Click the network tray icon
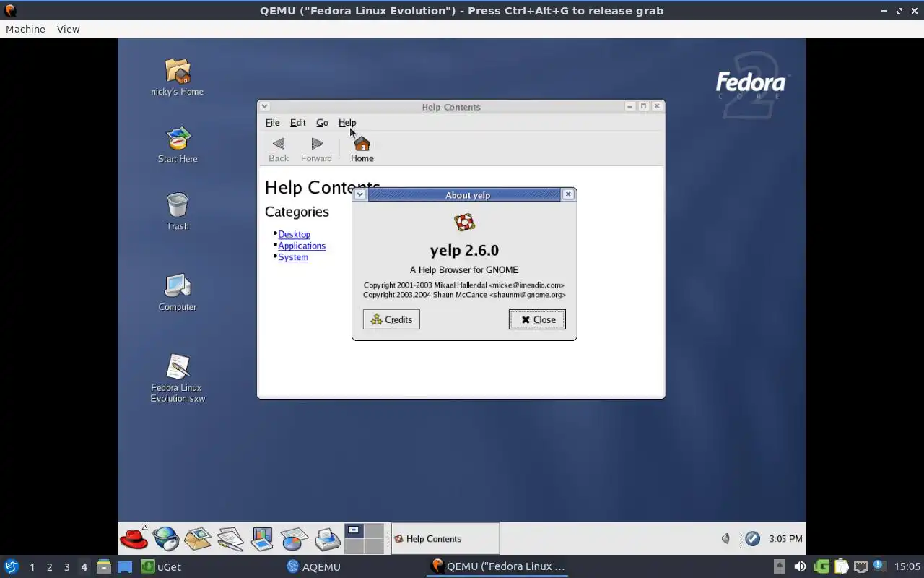This screenshot has height=578, width=924. [x=860, y=566]
